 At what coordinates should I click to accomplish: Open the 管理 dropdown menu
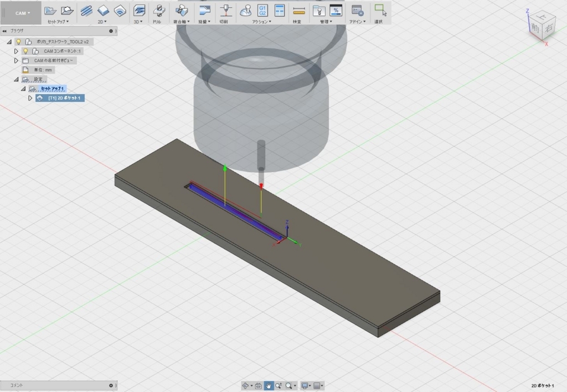pos(326,22)
